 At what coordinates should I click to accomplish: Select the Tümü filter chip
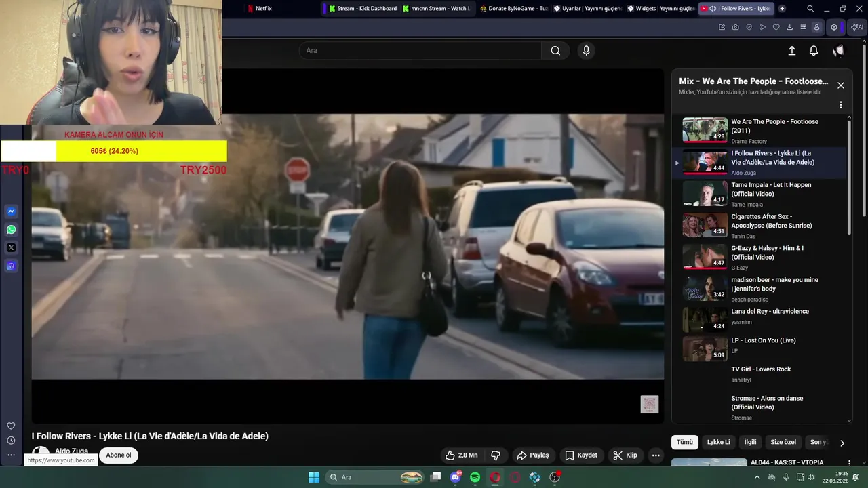(685, 442)
